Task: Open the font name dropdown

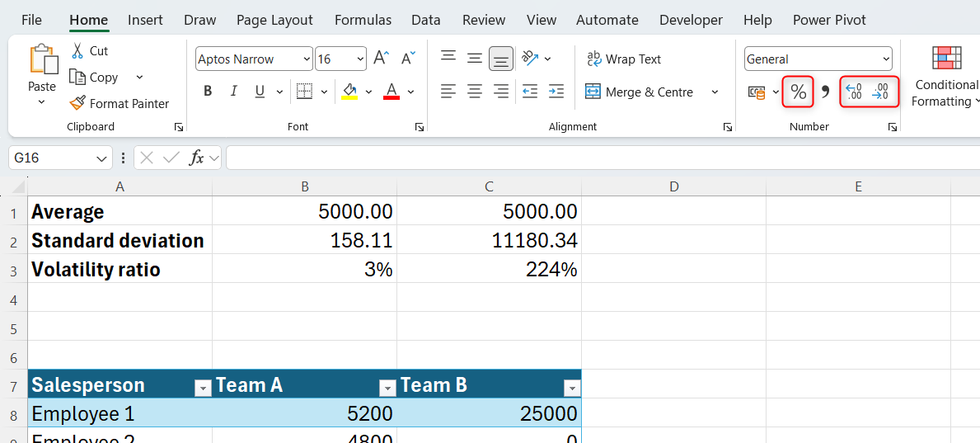Action: (x=307, y=59)
